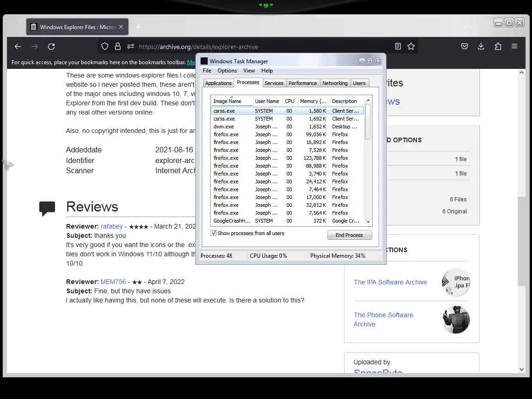Open reviewer MEM756 profile link
This screenshot has width=532, height=399.
tap(113, 282)
